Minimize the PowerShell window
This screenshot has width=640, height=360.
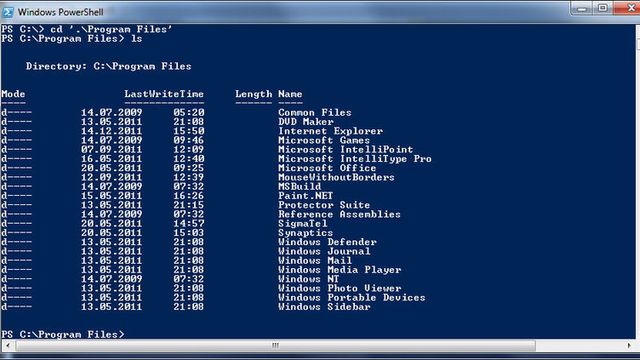(x=582, y=9)
